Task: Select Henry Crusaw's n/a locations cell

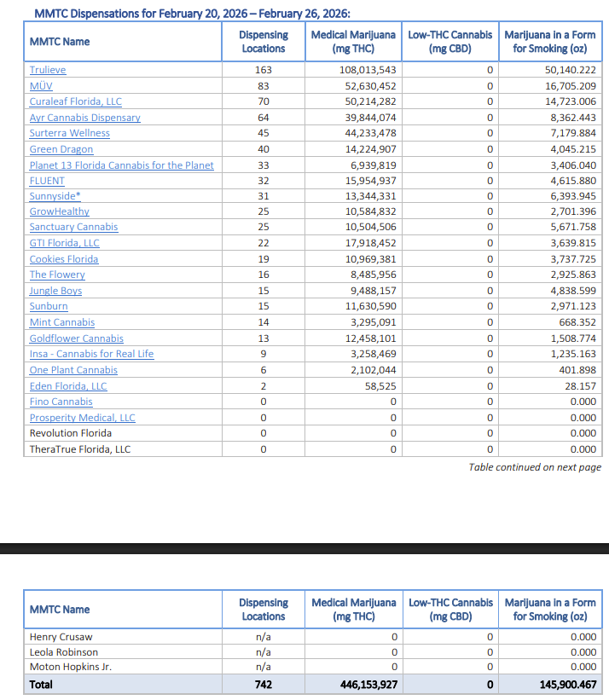Action: coord(264,637)
